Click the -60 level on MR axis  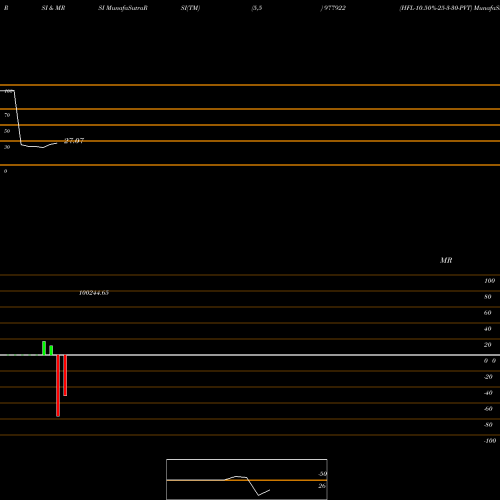pos(488,409)
